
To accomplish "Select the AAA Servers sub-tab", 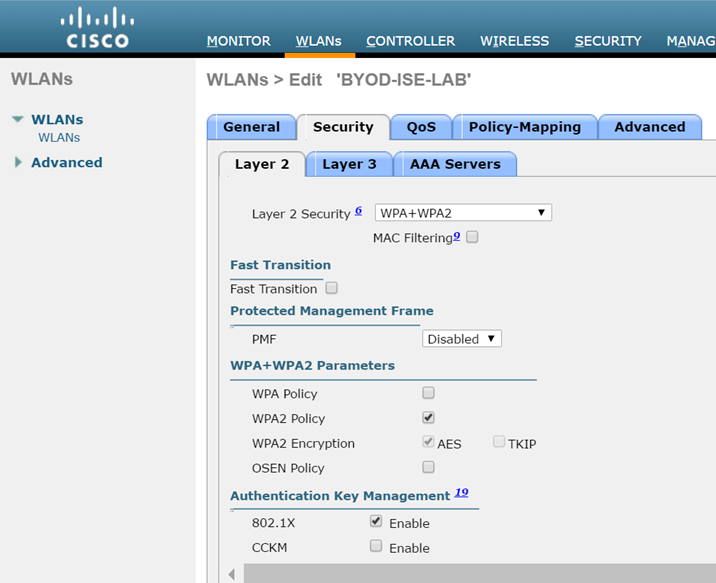I will click(x=455, y=164).
